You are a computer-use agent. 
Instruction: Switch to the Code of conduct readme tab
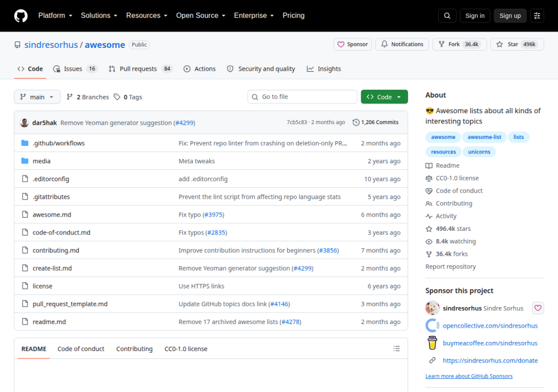pyautogui.click(x=81, y=348)
